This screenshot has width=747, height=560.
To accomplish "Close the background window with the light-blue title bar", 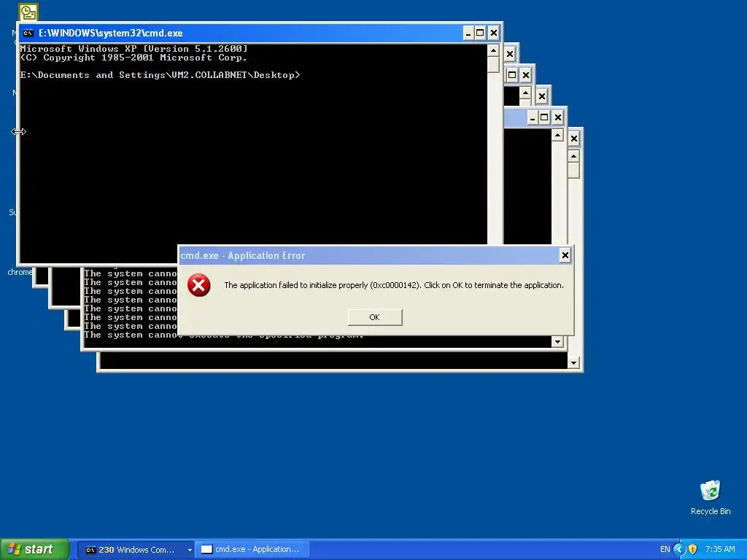I will (x=558, y=117).
